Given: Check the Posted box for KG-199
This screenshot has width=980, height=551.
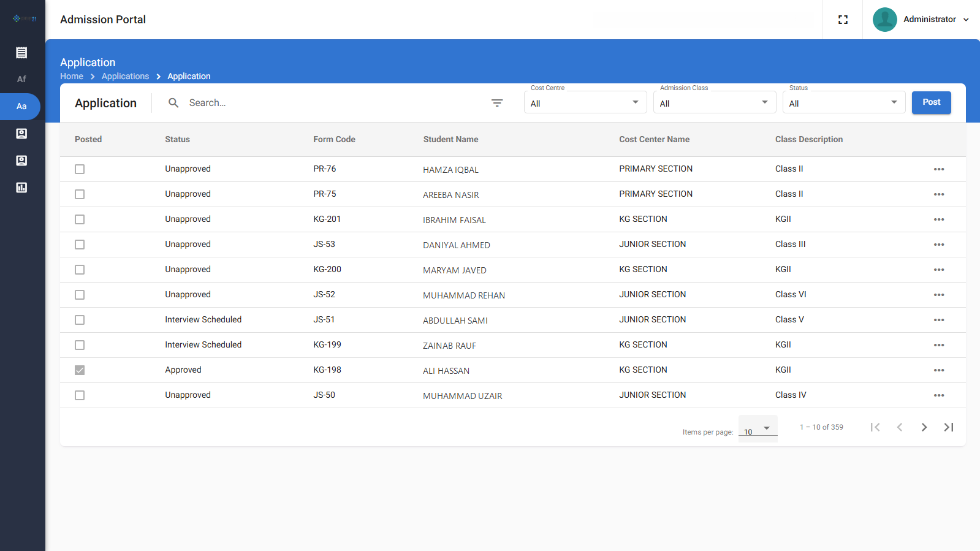Looking at the screenshot, I should tap(80, 345).
